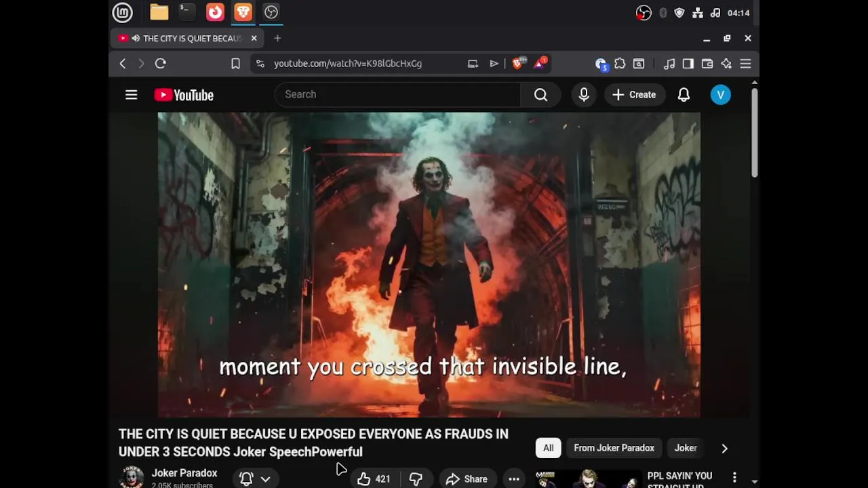Open the Linux Mint start menu
The image size is (868, 488).
123,12
